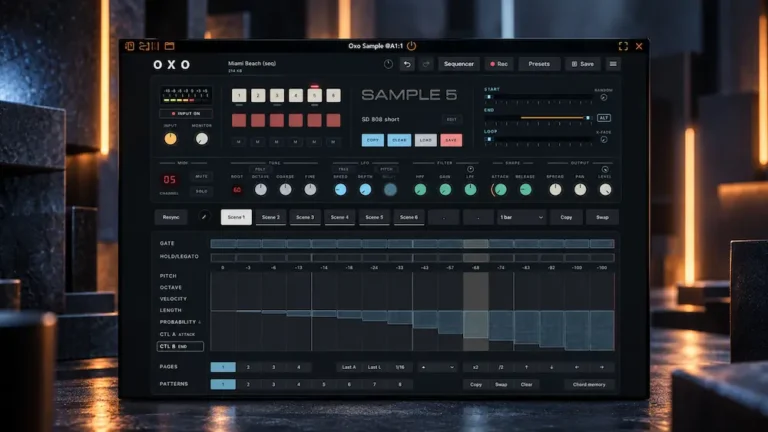Click the CLEAR sample button

tap(399, 140)
